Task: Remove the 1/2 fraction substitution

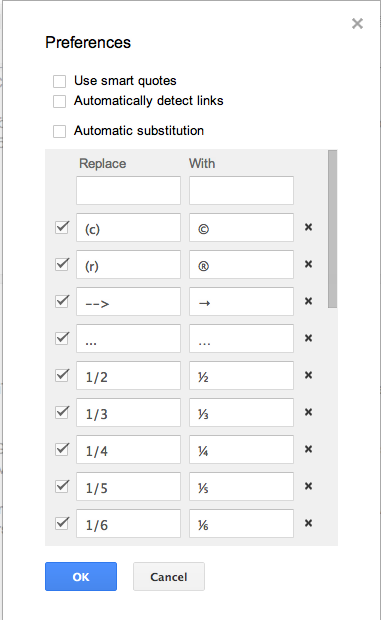Action: [308, 375]
